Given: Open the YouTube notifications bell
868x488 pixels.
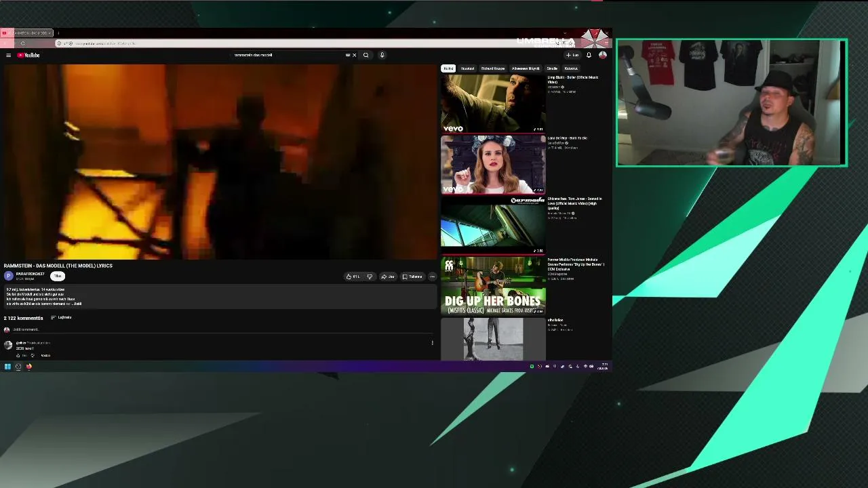Looking at the screenshot, I should pyautogui.click(x=589, y=56).
